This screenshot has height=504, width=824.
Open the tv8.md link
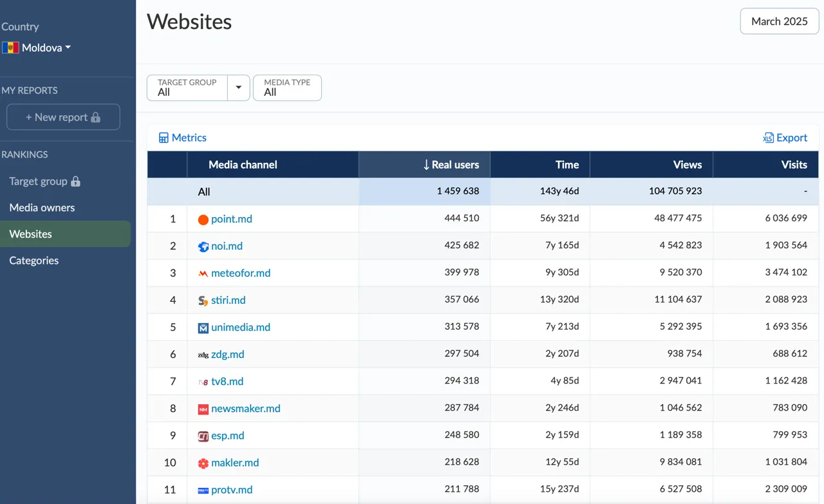click(x=227, y=381)
